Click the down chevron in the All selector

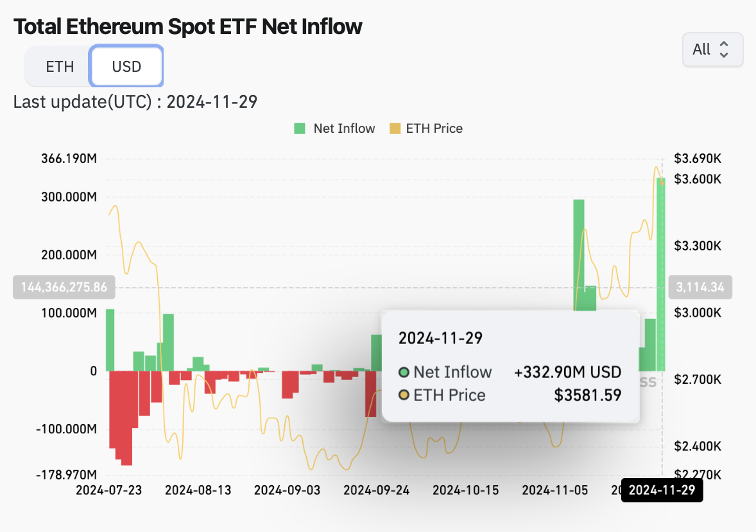point(724,54)
